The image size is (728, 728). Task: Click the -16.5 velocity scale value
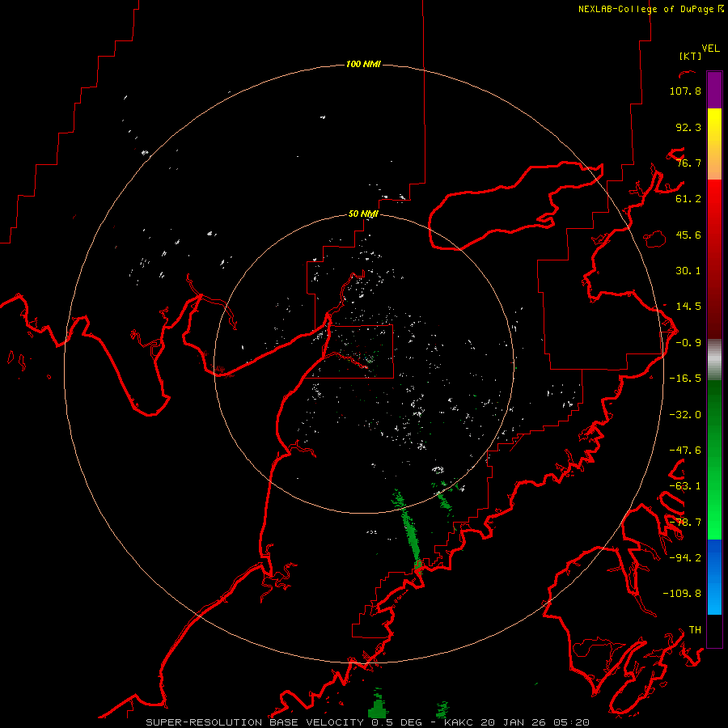[x=685, y=379]
